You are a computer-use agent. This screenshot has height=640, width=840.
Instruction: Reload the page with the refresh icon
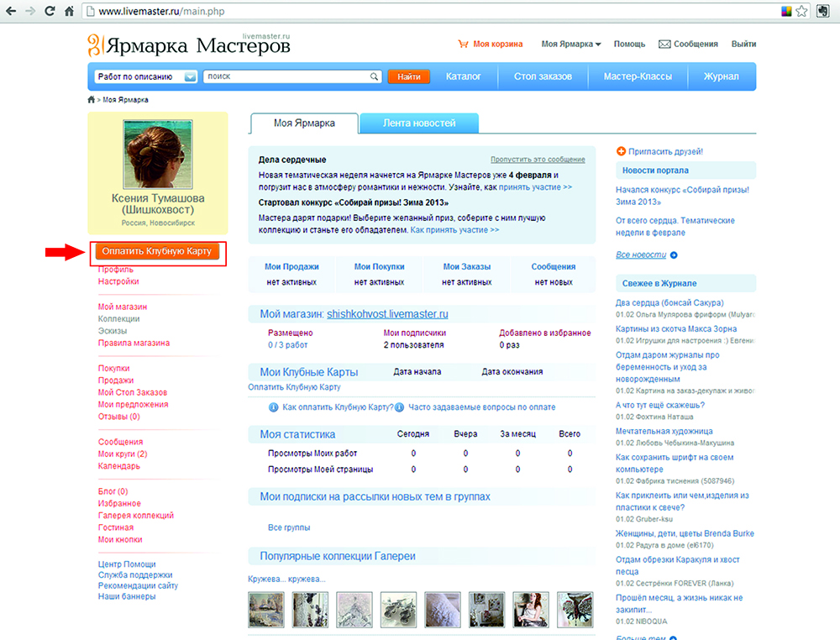pyautogui.click(x=50, y=11)
